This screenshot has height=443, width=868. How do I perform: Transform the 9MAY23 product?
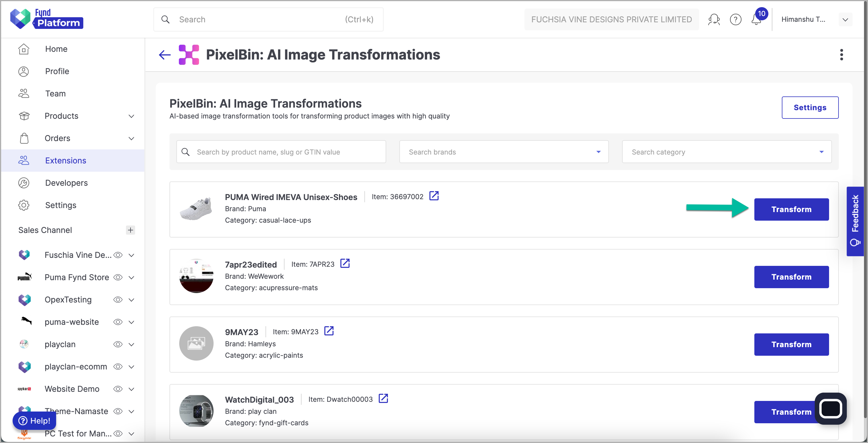[791, 344]
